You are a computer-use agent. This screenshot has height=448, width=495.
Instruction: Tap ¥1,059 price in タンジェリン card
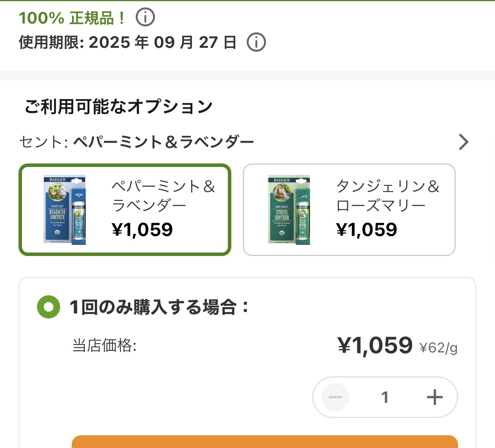click(366, 230)
